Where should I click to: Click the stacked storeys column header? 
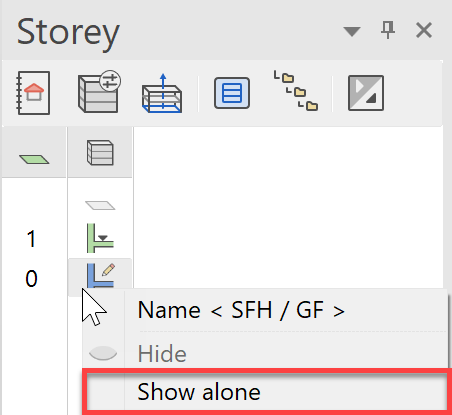point(100,153)
